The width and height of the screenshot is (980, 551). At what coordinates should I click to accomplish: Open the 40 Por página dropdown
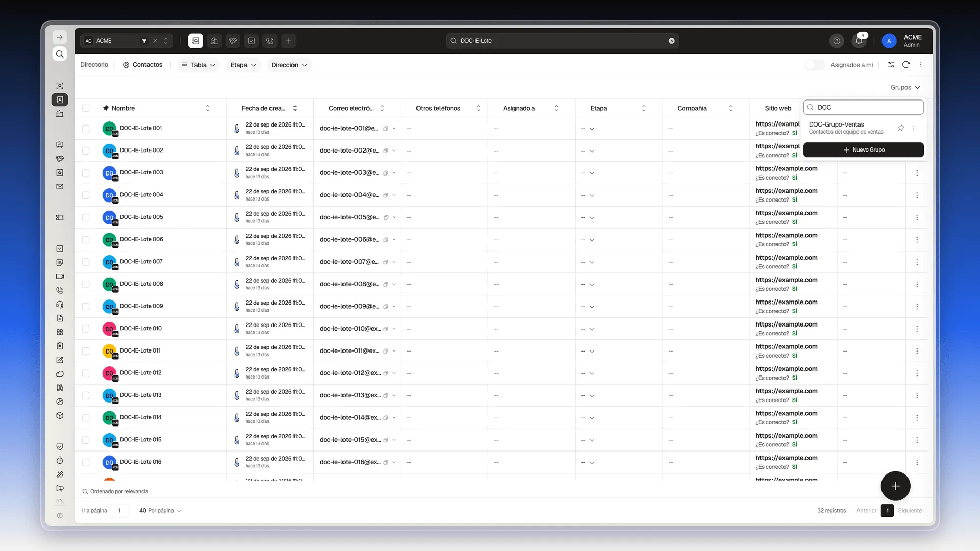160,511
